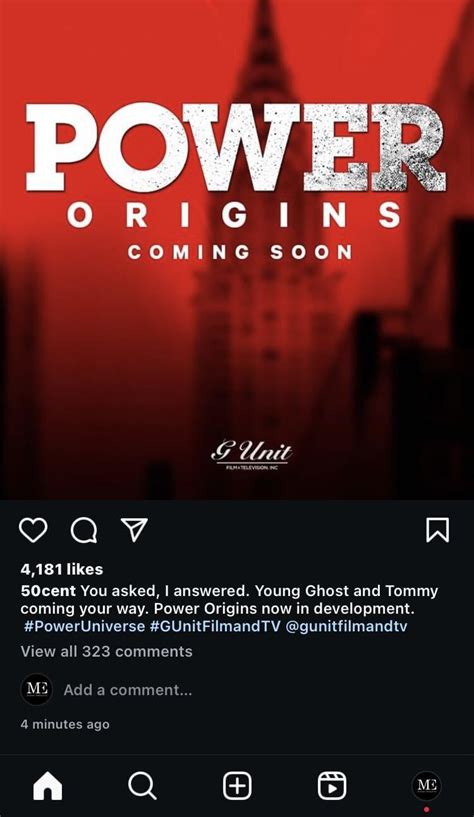Open comments via the speech bubble icon
Viewport: 474px width, 817px height.
point(84,530)
